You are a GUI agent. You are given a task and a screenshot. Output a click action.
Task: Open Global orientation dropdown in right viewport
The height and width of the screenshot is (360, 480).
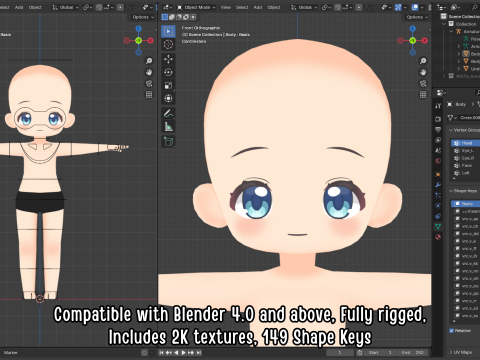pos(303,7)
